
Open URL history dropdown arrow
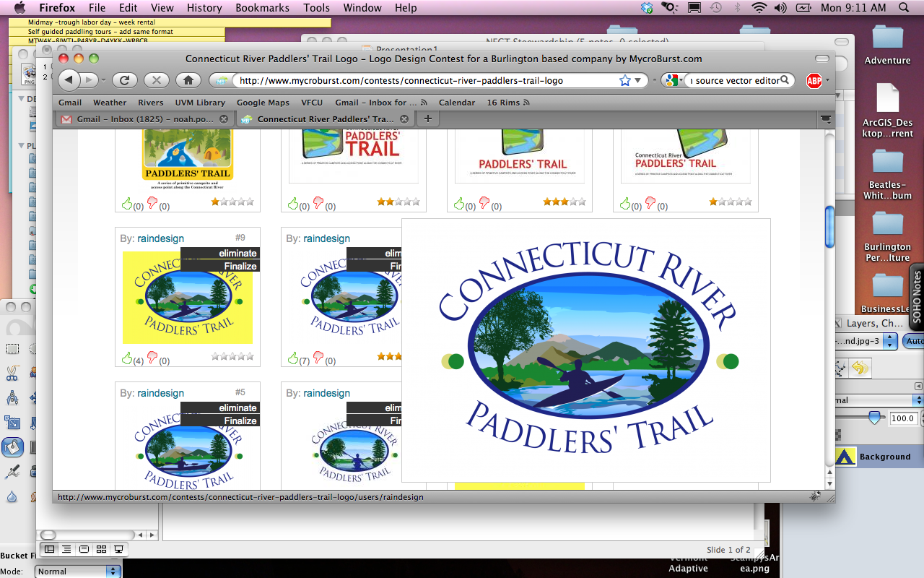pyautogui.click(x=638, y=81)
